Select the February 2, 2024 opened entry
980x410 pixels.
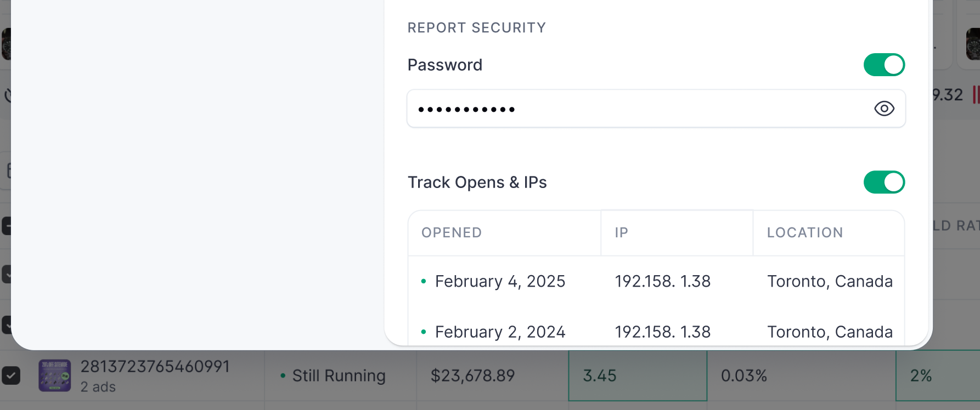(x=499, y=332)
